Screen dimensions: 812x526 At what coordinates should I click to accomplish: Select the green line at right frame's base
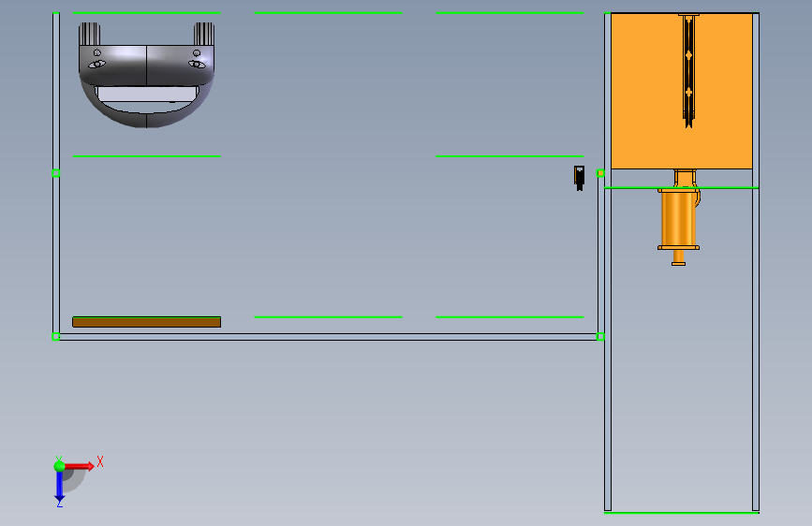[682, 513]
